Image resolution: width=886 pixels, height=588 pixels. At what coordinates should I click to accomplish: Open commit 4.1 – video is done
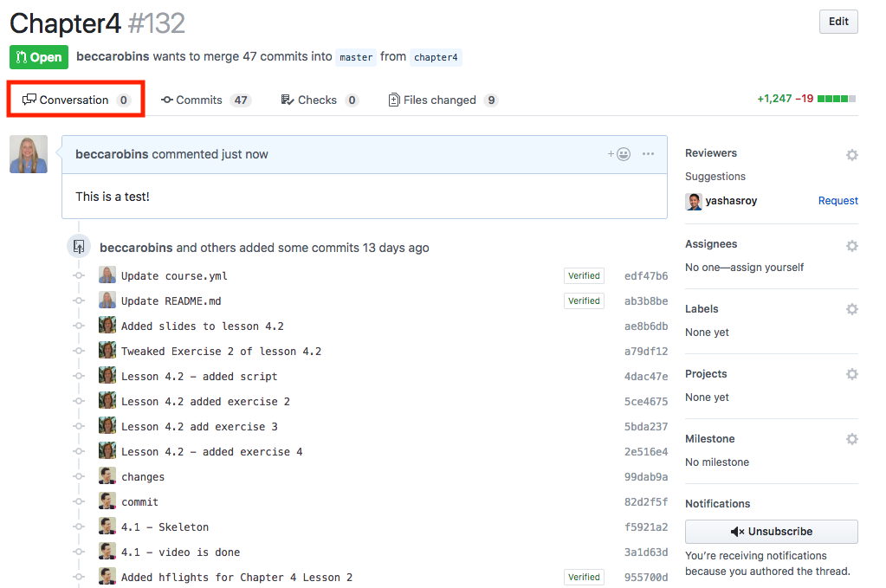coord(180,552)
